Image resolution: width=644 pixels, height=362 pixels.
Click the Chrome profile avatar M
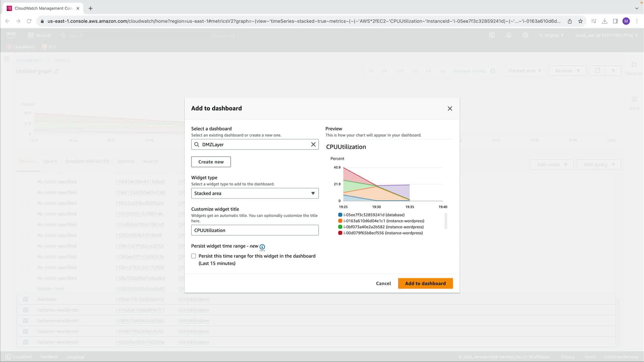[626, 21]
